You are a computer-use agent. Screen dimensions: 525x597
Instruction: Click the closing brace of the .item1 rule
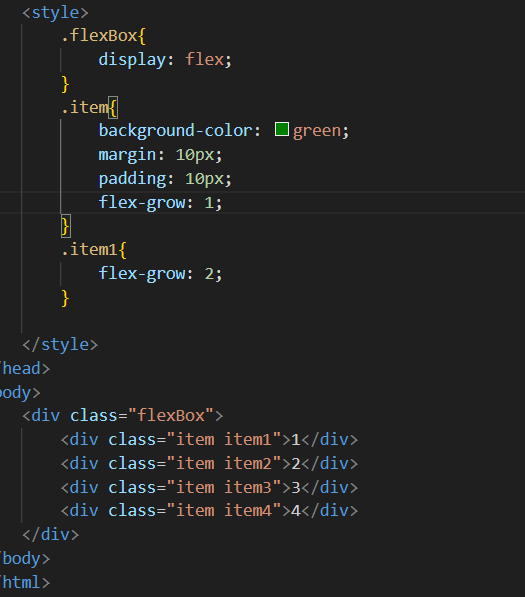coord(65,298)
